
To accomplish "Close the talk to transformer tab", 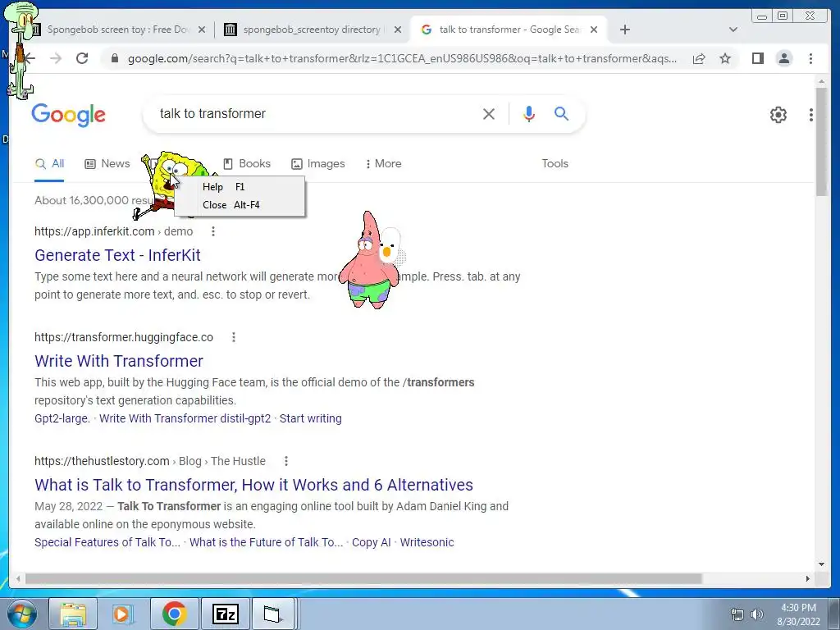I will tap(594, 30).
